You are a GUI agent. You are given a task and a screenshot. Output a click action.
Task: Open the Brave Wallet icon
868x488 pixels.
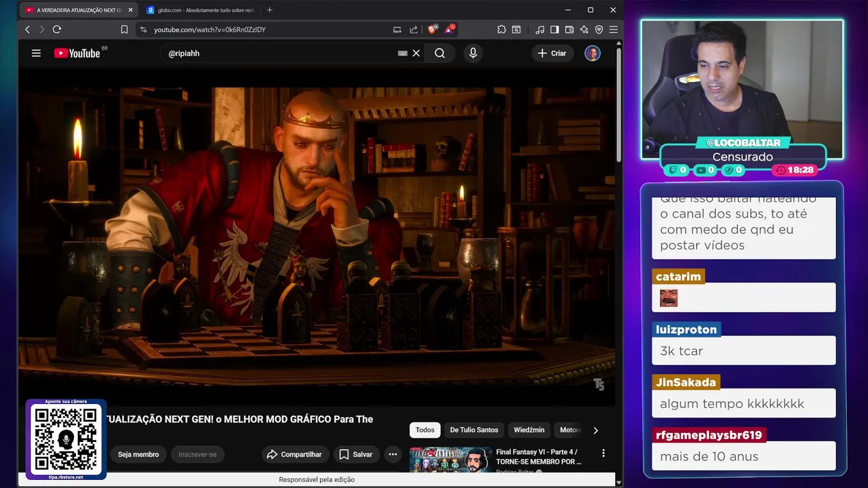[x=570, y=30]
